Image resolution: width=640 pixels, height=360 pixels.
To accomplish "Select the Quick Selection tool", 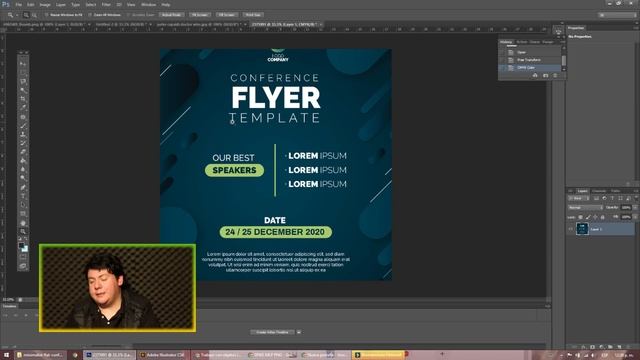I will click(x=23, y=90).
